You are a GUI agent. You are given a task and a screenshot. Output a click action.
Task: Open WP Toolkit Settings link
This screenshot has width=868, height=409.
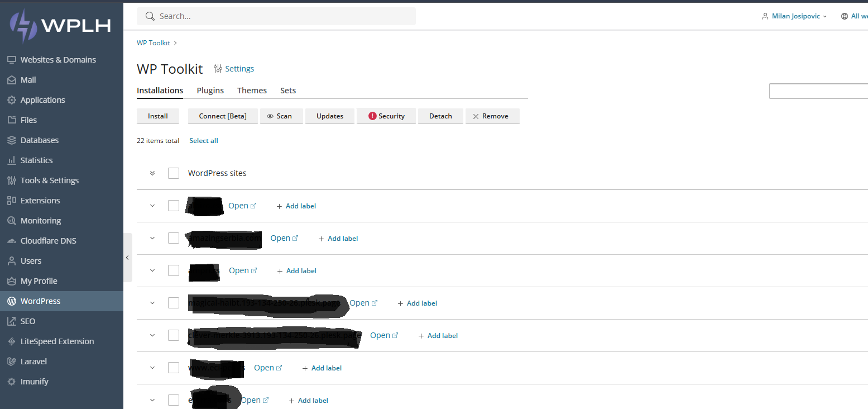pyautogui.click(x=234, y=69)
